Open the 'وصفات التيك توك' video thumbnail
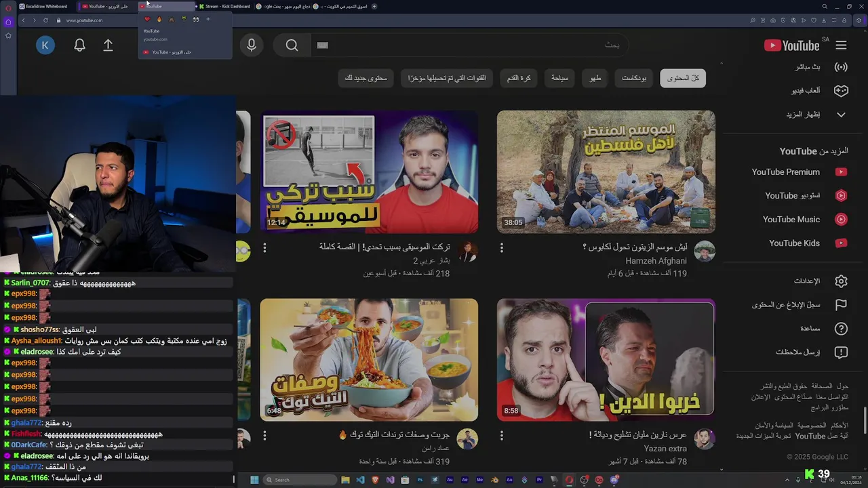868x488 pixels. click(369, 360)
